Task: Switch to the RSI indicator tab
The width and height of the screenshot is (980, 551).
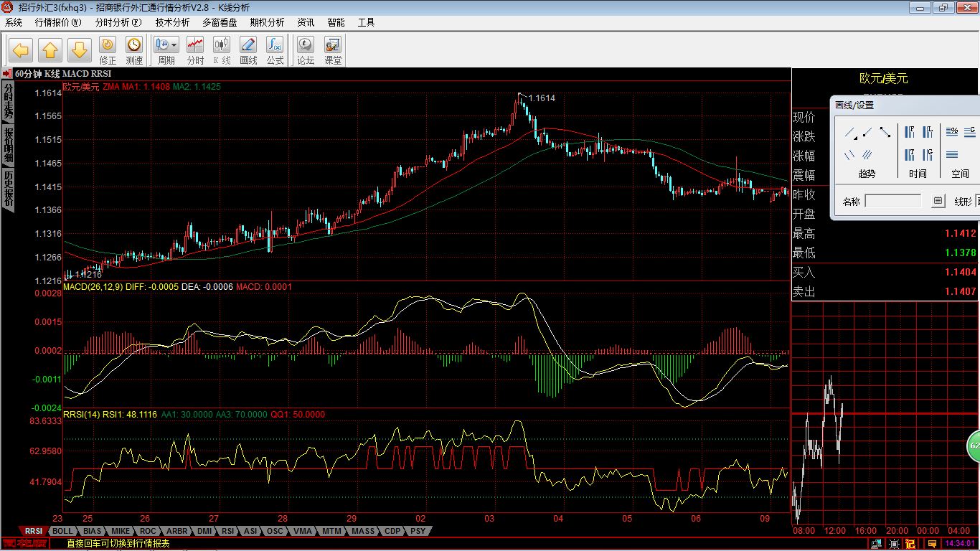Action: [x=228, y=531]
